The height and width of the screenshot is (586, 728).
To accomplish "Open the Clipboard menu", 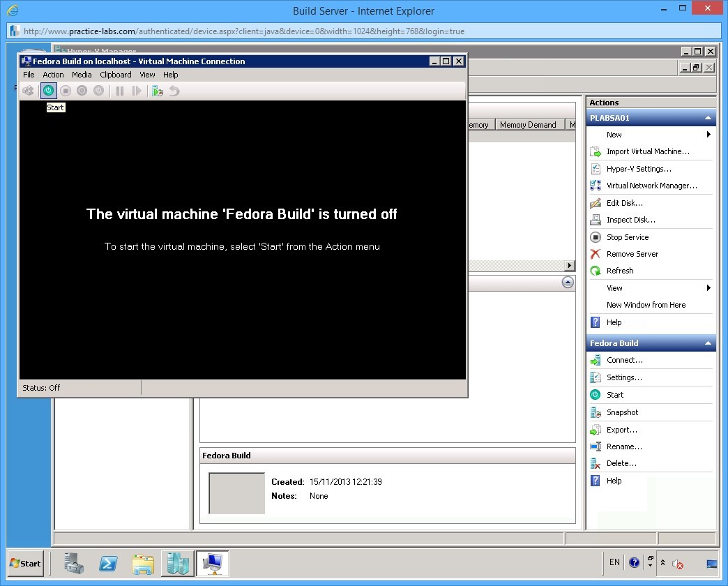I will [x=115, y=75].
